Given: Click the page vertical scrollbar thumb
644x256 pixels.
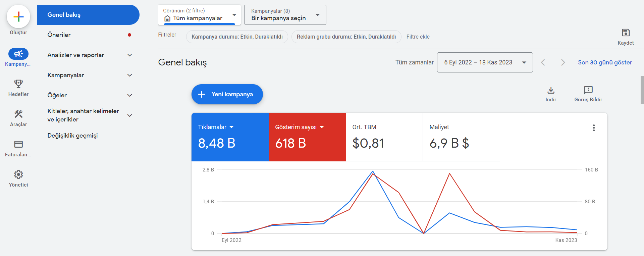Looking at the screenshot, I should pos(642,90).
